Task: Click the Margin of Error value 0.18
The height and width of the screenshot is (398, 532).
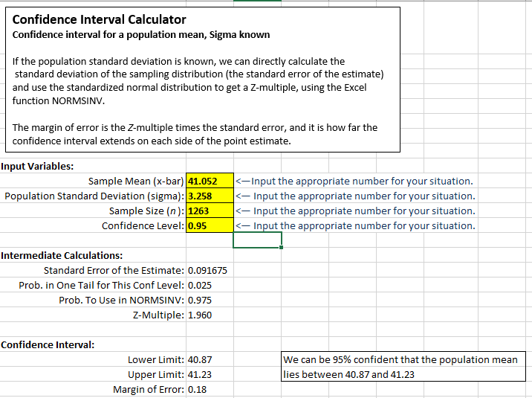Action: click(197, 390)
